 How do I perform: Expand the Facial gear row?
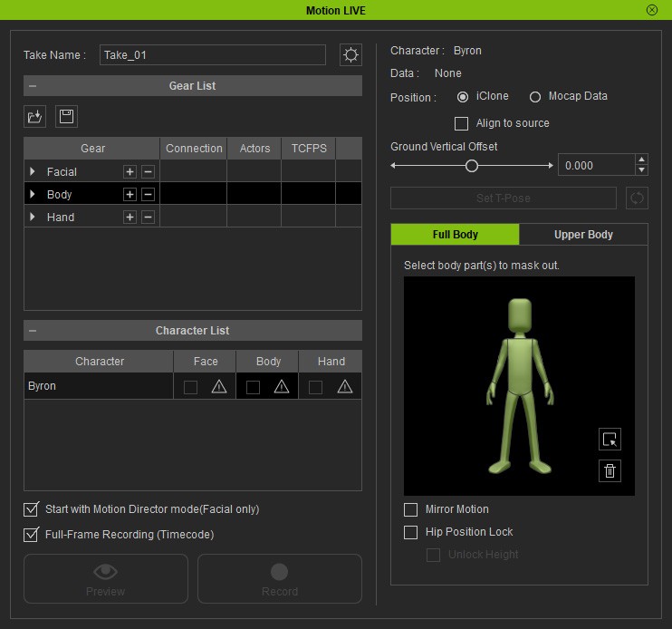33,172
